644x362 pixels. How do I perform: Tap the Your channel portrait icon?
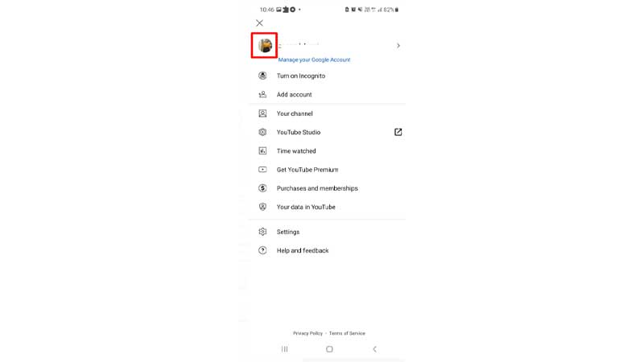coord(262,113)
